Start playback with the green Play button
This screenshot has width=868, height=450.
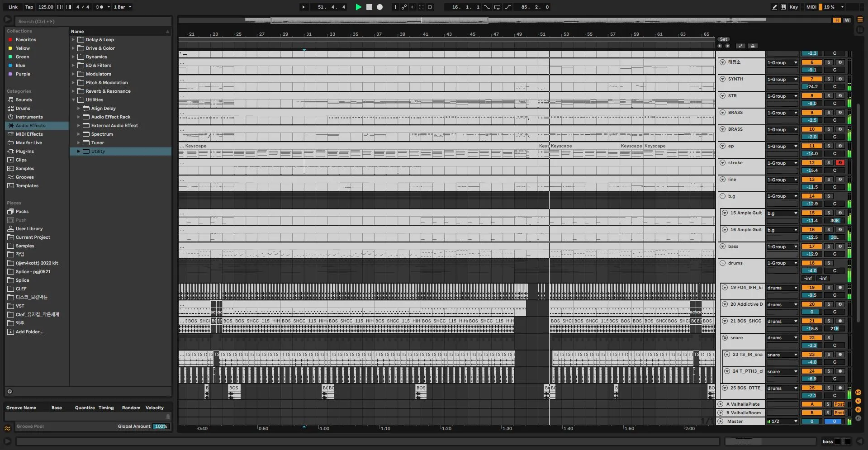pos(358,7)
